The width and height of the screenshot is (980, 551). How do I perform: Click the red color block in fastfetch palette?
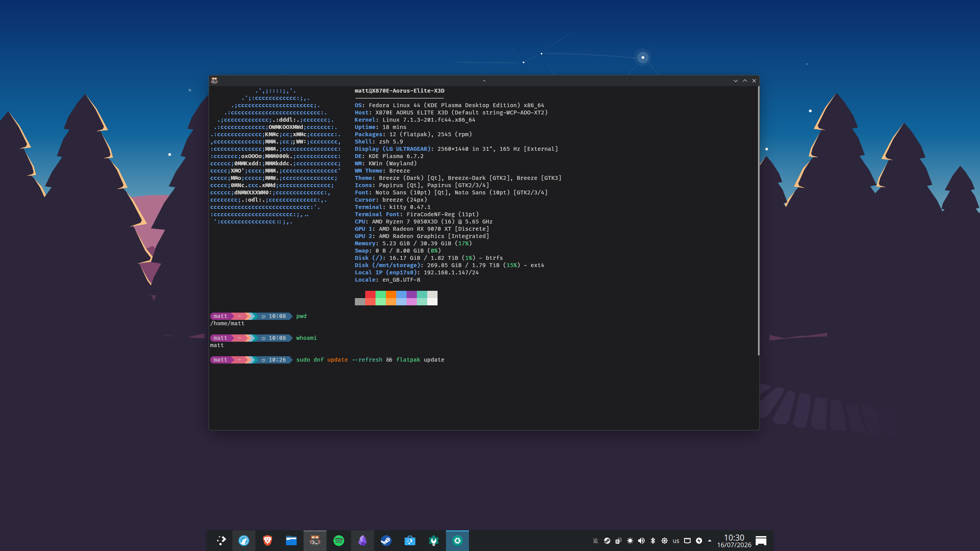pos(370,294)
